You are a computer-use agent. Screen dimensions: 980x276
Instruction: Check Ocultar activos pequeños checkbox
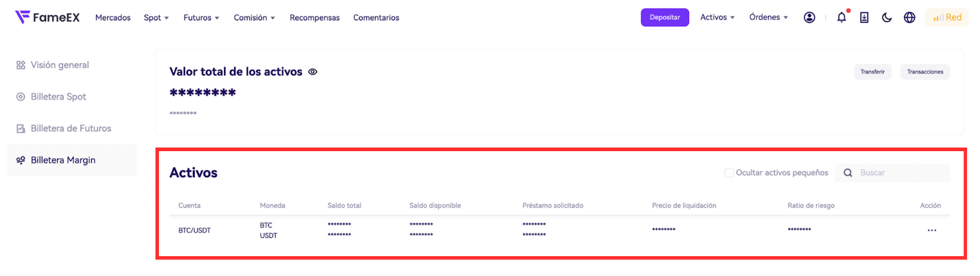[729, 173]
